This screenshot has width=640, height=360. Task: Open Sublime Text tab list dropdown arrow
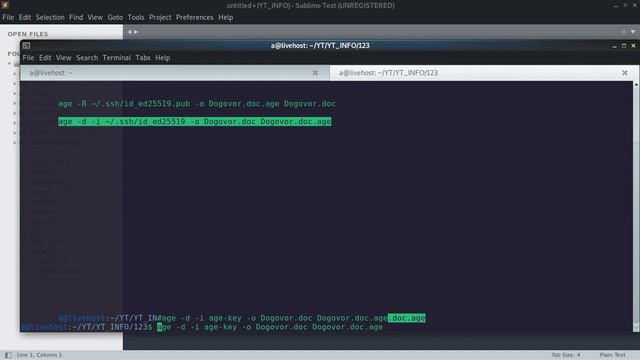(x=633, y=32)
